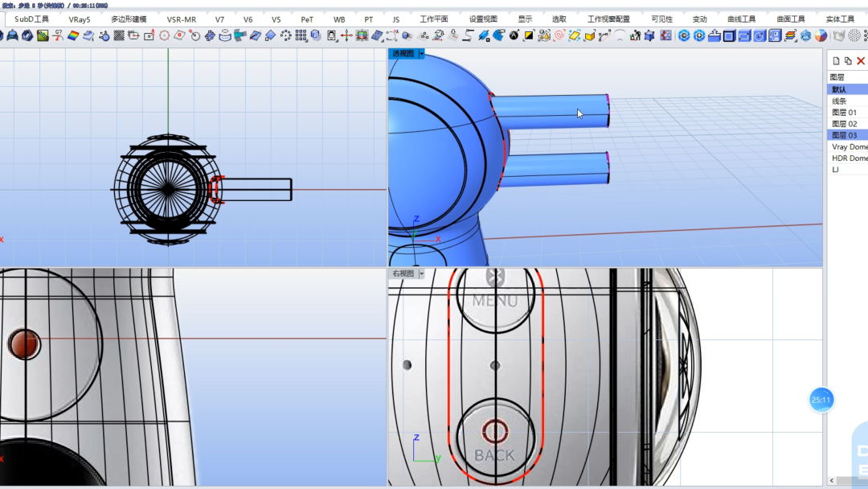Switch to the SubD工具 tab
Image resolution: width=868 pixels, height=489 pixels.
31,19
